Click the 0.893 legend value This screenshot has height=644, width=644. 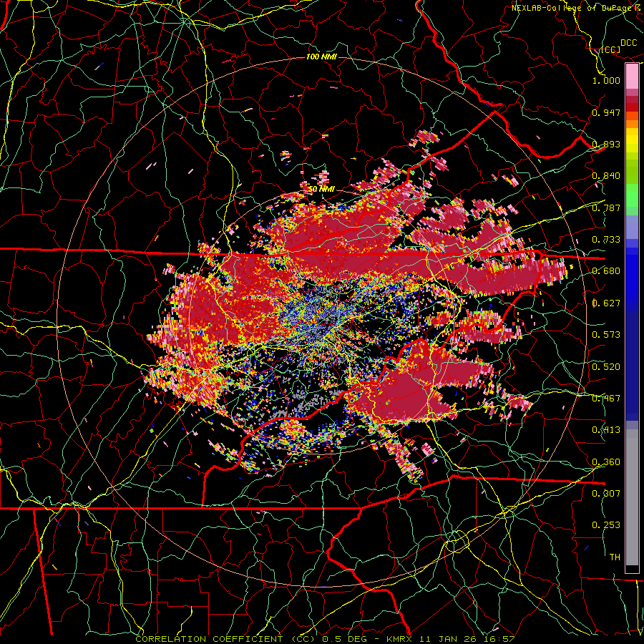606,144
